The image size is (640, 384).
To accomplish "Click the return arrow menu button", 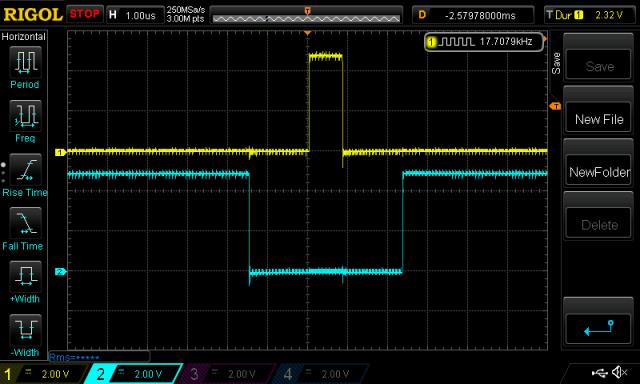I will point(598,329).
